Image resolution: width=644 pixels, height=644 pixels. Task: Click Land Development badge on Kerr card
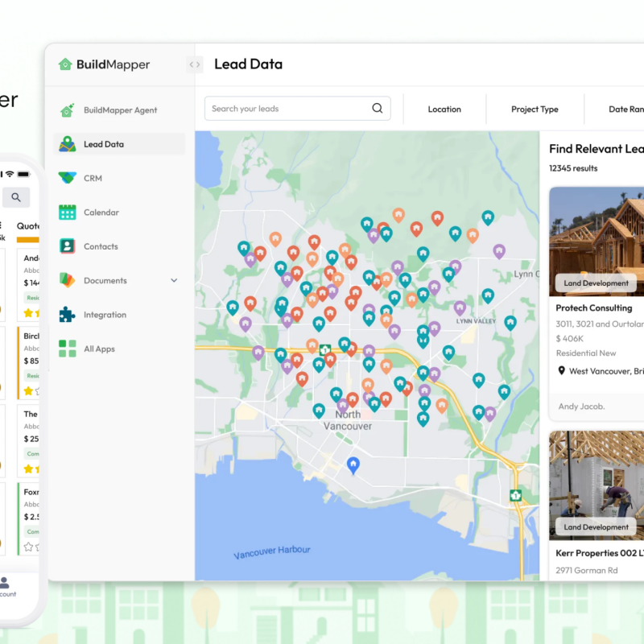(x=596, y=527)
